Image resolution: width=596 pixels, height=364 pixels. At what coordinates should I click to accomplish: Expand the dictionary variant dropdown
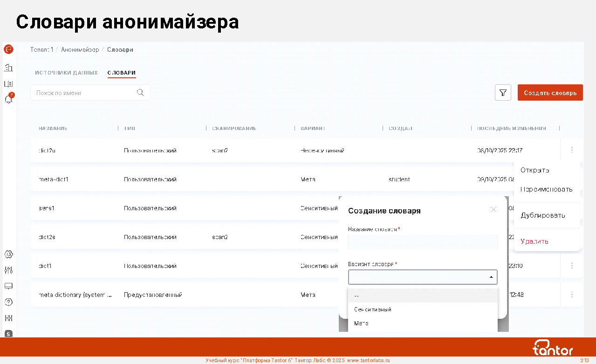pyautogui.click(x=422, y=277)
